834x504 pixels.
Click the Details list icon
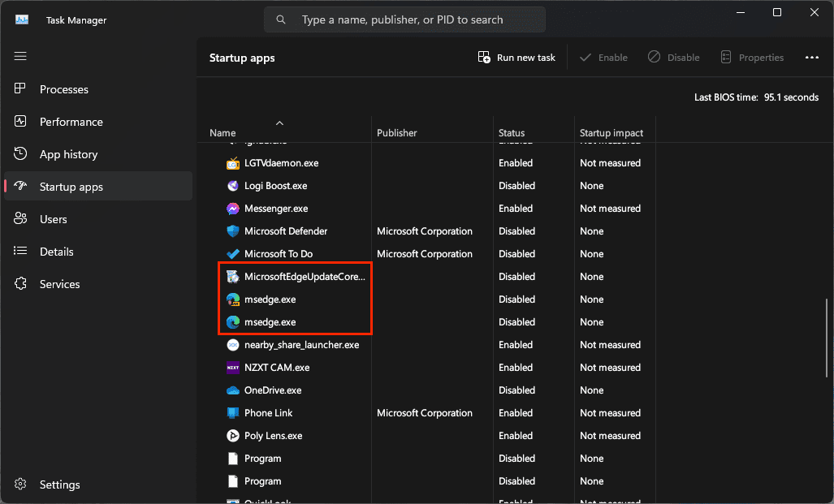click(x=20, y=251)
